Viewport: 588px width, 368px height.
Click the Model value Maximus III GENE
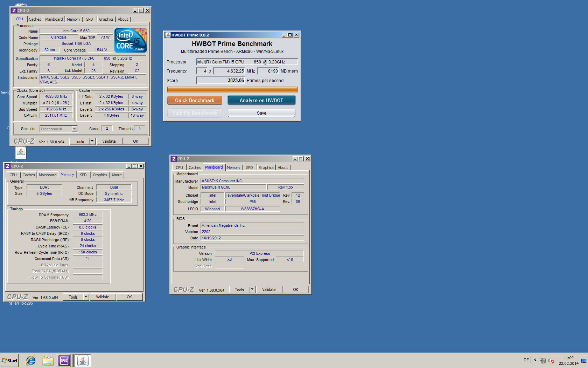point(233,188)
